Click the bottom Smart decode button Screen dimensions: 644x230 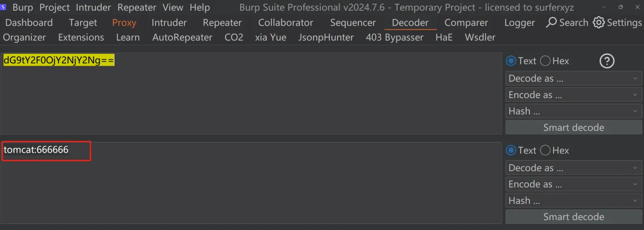click(574, 216)
